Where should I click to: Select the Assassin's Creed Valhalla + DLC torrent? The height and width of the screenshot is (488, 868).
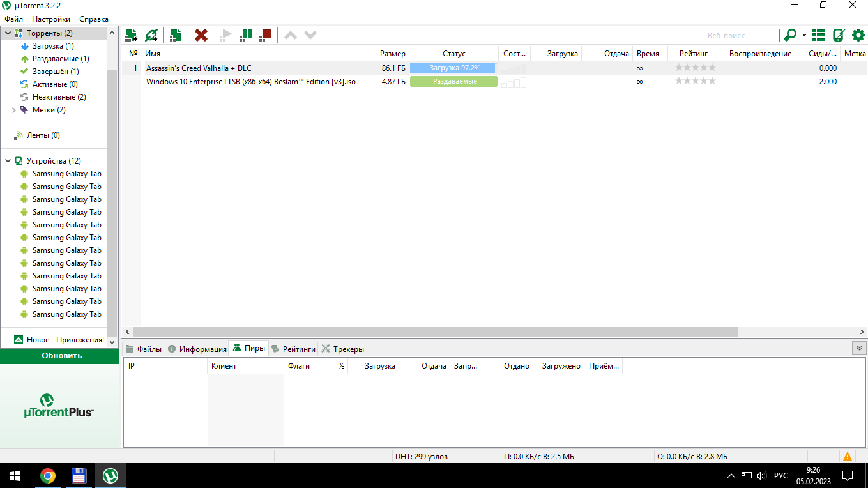pos(199,68)
